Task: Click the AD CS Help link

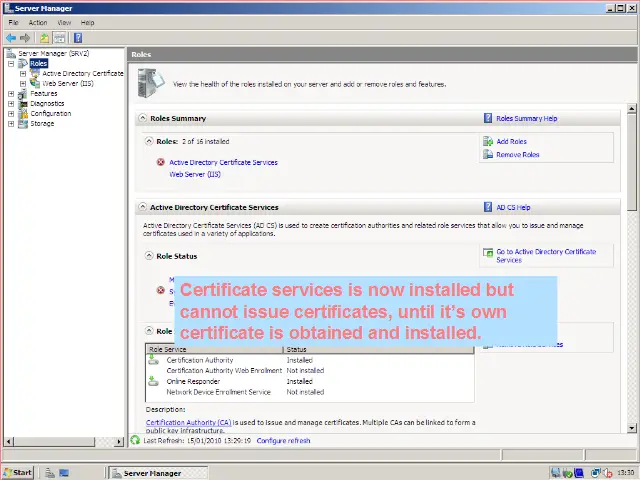Action: [x=513, y=207]
